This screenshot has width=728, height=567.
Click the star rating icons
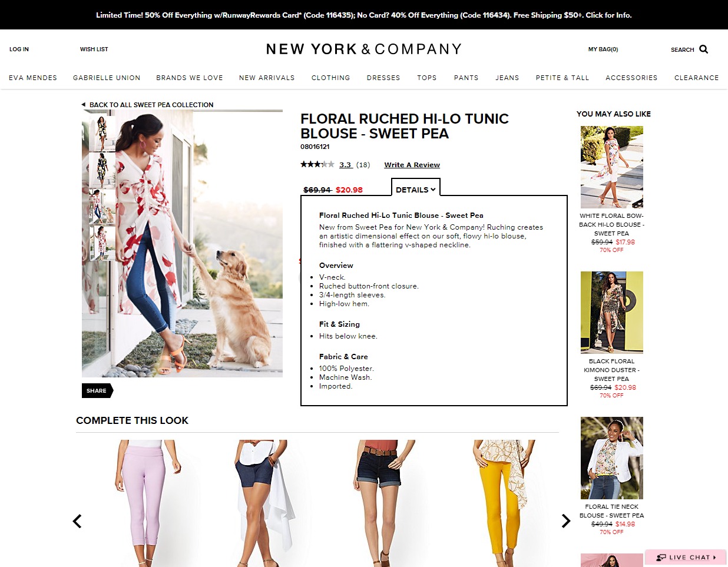pos(317,164)
